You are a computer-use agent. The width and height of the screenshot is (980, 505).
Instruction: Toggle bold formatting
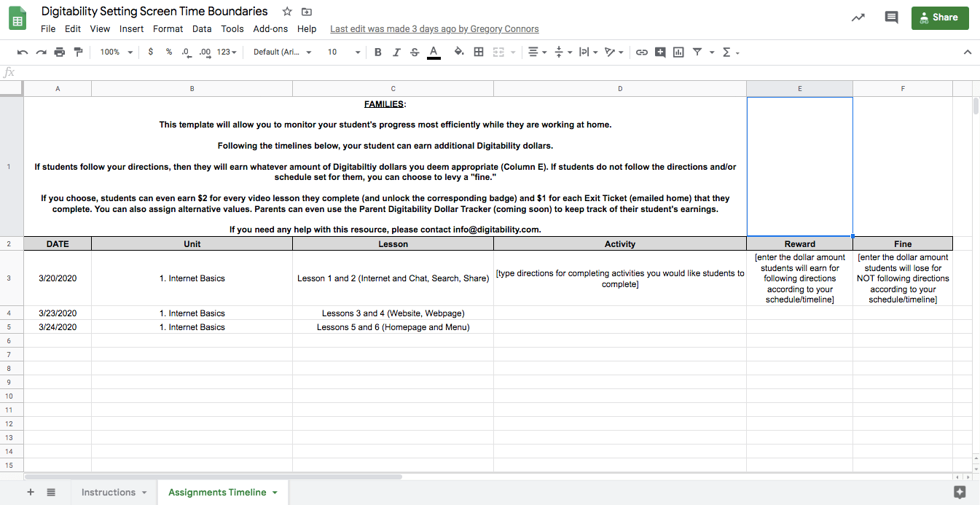click(377, 52)
